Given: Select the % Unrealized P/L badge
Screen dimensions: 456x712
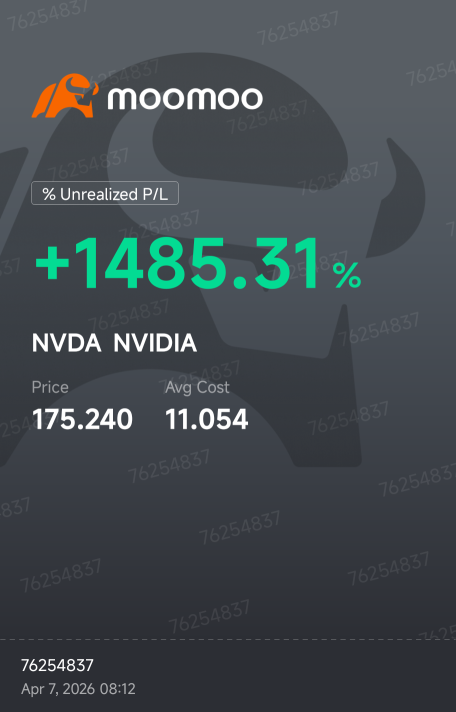Looking at the screenshot, I should coord(105,194).
